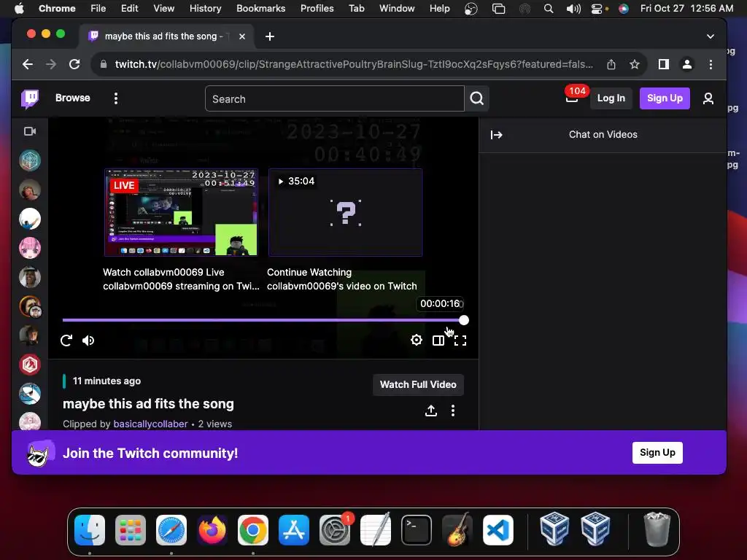Open the site info lock icon
The width and height of the screenshot is (747, 560).
tap(103, 64)
